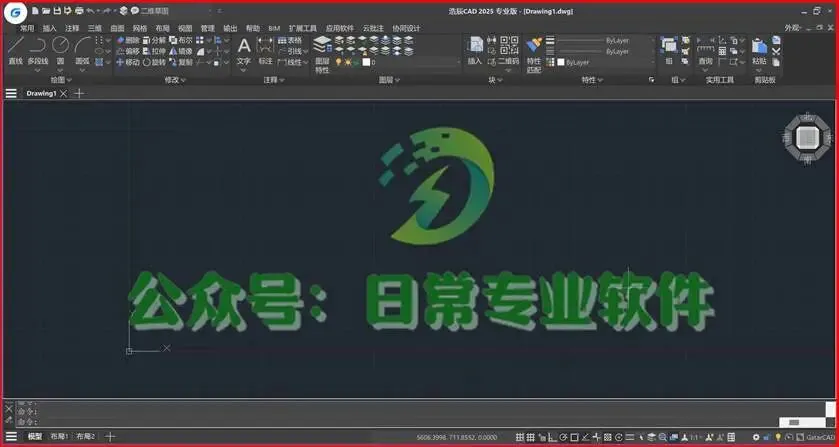Switch to the 三维 (3D) ribbon tab
Image resolution: width=839 pixels, height=447 pixels.
click(95, 28)
